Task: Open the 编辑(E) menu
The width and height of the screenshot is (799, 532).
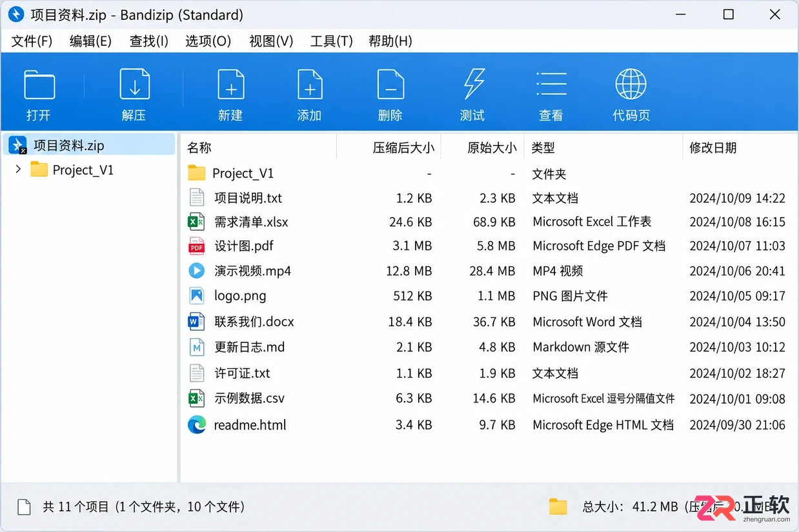Action: click(x=90, y=41)
